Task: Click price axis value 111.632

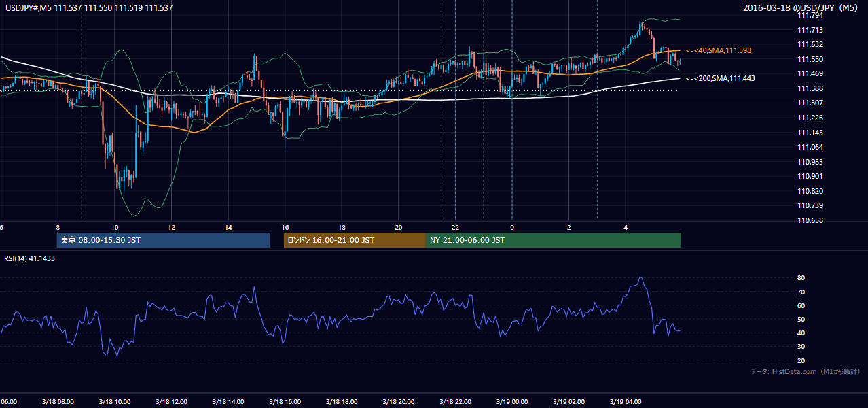Action: click(x=810, y=44)
